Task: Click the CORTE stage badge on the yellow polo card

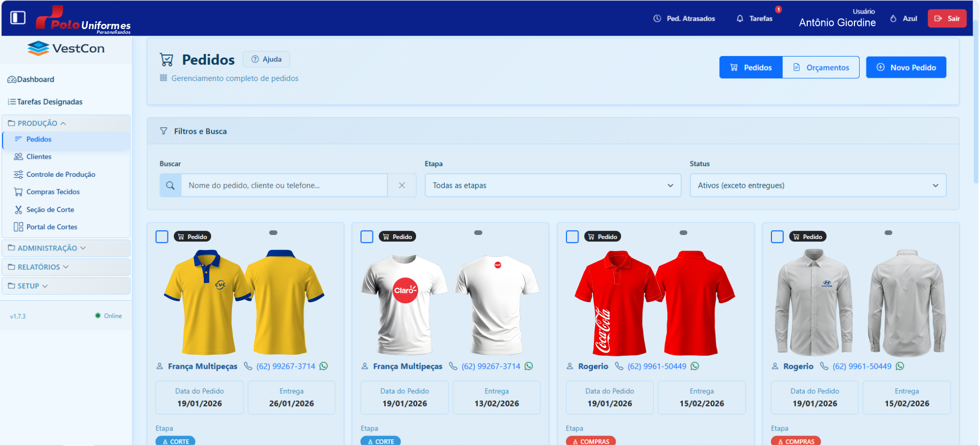Action: 175,441
